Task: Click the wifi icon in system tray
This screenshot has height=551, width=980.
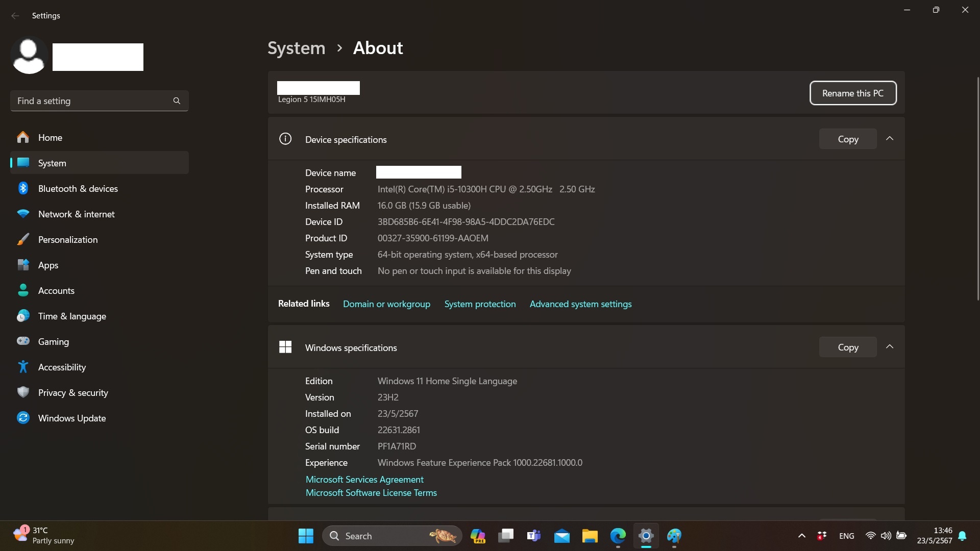Action: 871,536
